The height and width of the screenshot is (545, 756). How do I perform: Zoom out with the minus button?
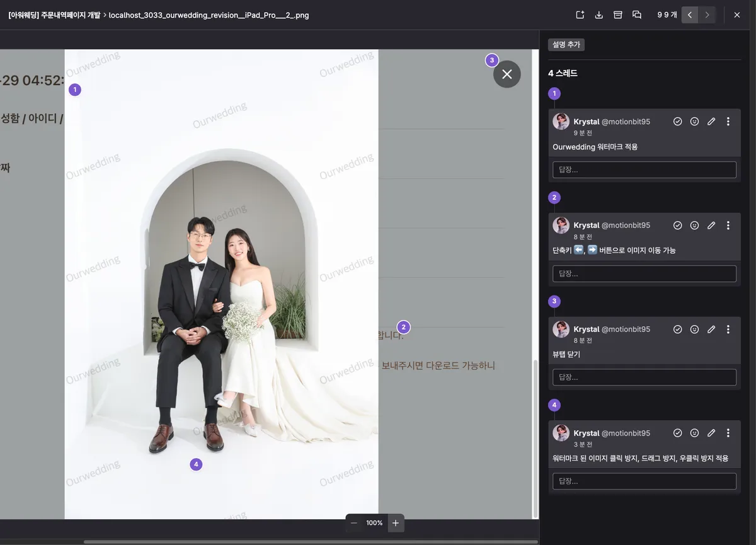point(354,523)
